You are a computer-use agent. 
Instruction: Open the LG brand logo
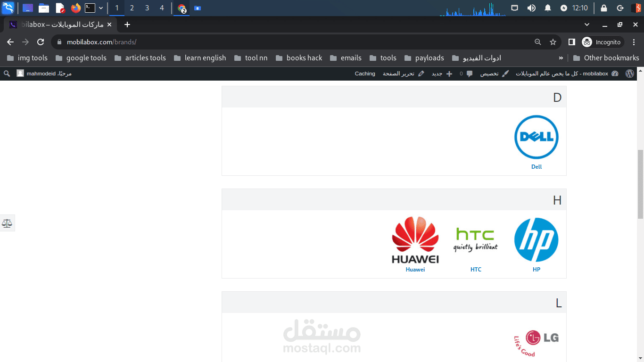pos(537,343)
